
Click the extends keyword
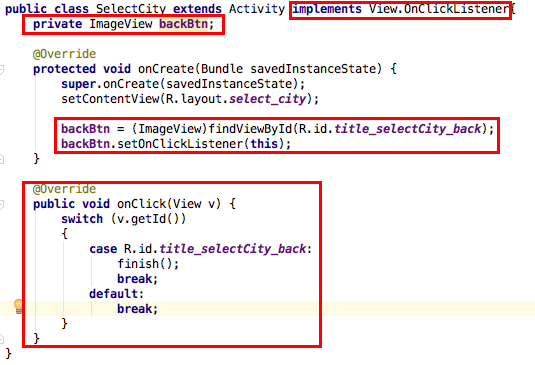click(x=197, y=9)
